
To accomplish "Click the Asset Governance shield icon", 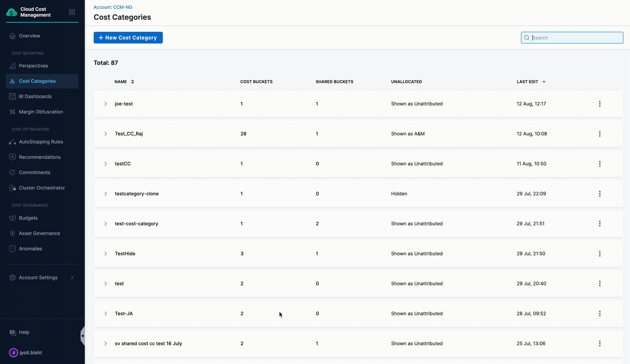I will point(12,233).
